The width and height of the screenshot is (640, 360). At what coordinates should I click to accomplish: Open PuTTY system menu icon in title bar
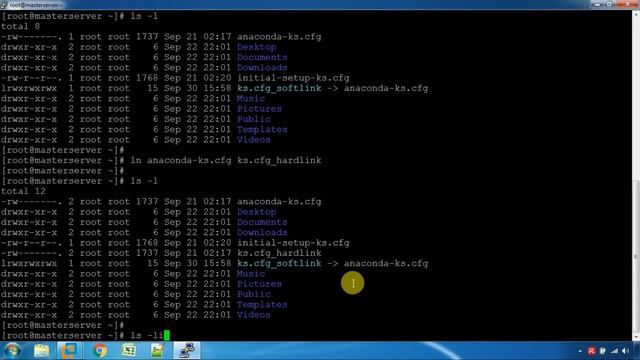point(4,5)
